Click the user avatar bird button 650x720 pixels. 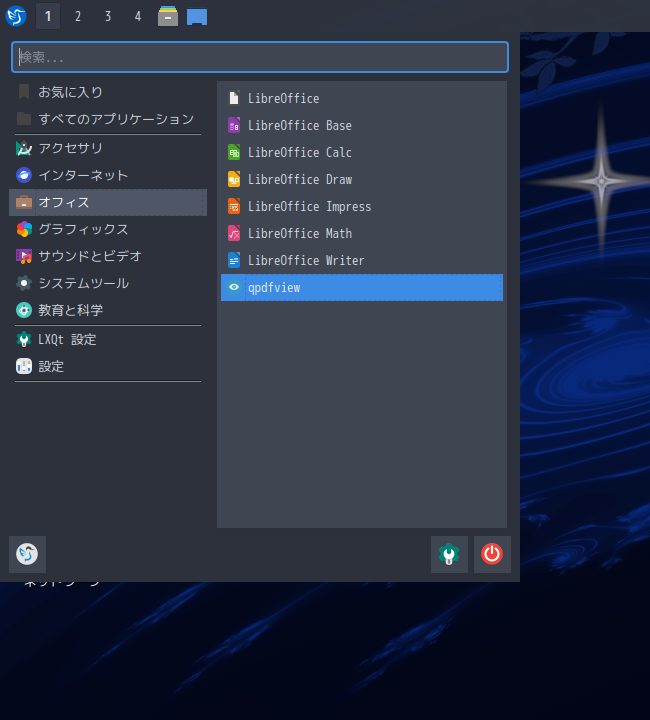click(x=28, y=554)
